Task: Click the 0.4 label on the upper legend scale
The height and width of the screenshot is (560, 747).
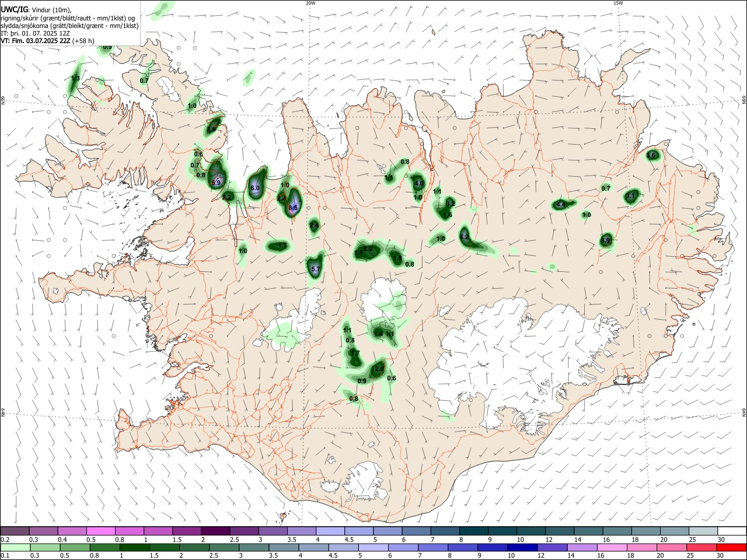Action: pos(62,540)
